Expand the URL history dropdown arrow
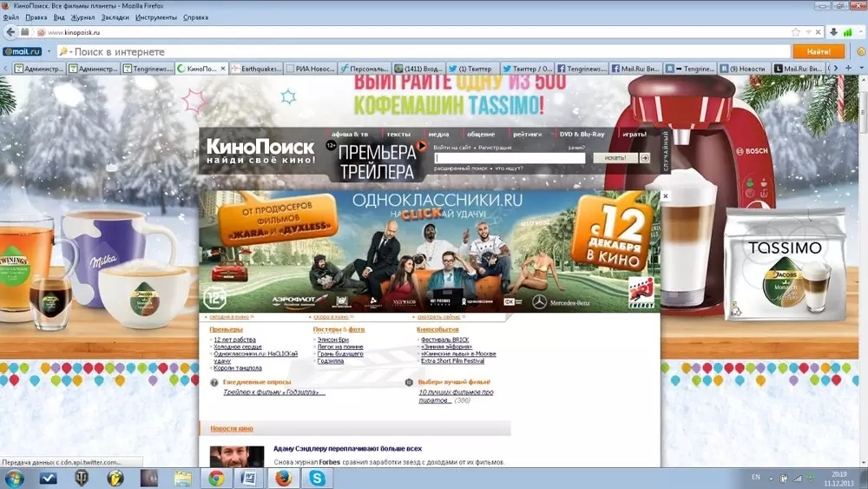Screen dimensions: 868x489 coord(808,32)
